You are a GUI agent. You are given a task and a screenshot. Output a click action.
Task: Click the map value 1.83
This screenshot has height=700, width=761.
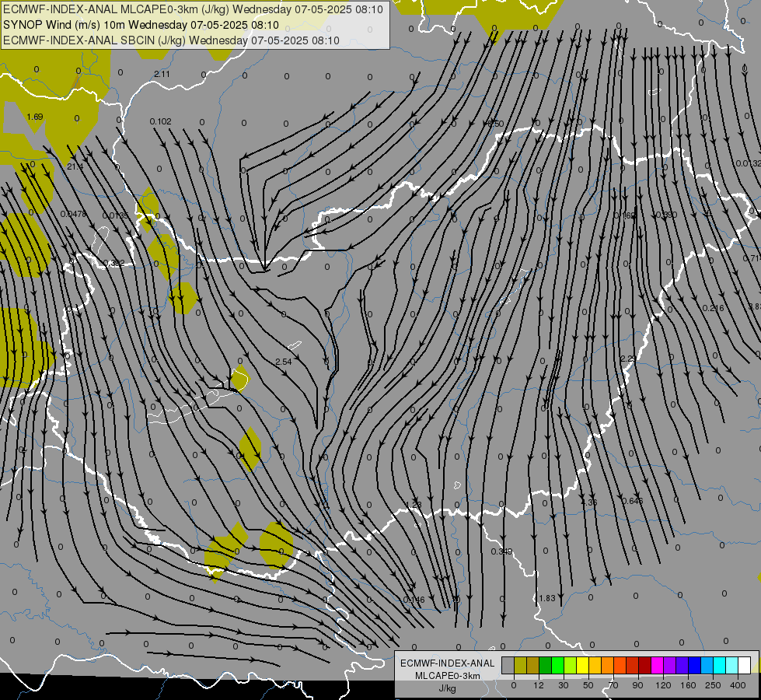click(547, 598)
